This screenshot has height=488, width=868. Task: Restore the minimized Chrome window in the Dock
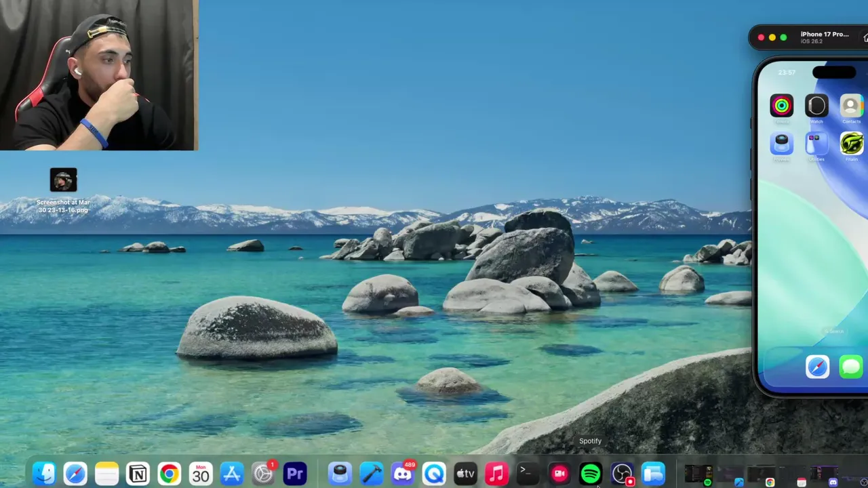(762, 474)
